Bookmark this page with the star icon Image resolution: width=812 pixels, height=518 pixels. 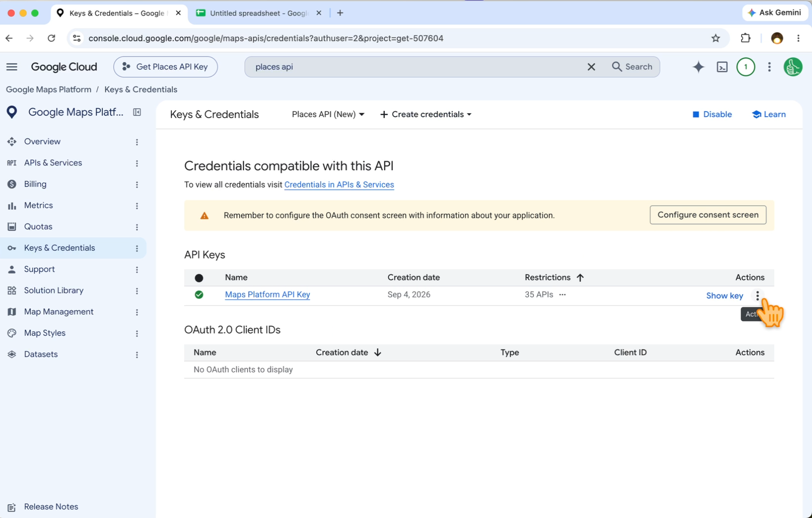716,38
